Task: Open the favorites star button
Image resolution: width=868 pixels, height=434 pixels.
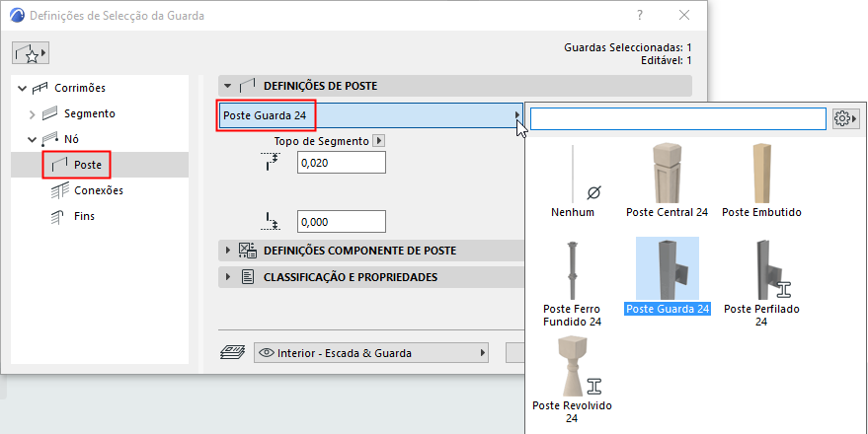Action: click(x=31, y=52)
